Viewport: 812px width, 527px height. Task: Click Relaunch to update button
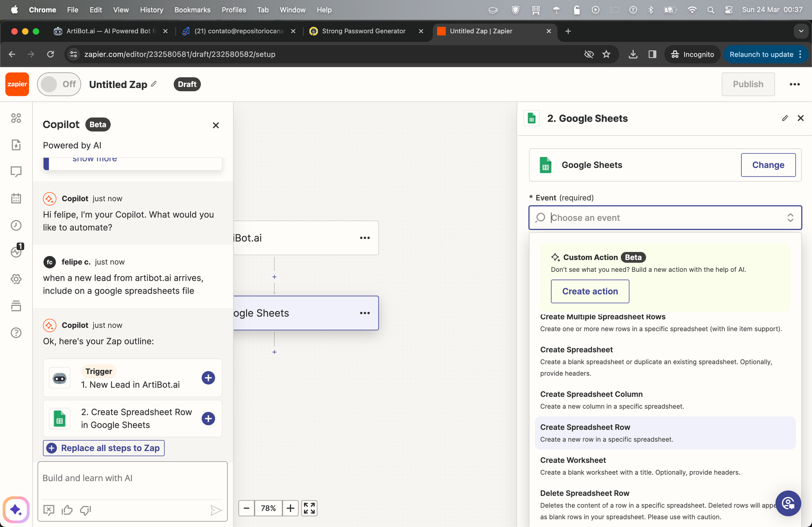tap(765, 54)
